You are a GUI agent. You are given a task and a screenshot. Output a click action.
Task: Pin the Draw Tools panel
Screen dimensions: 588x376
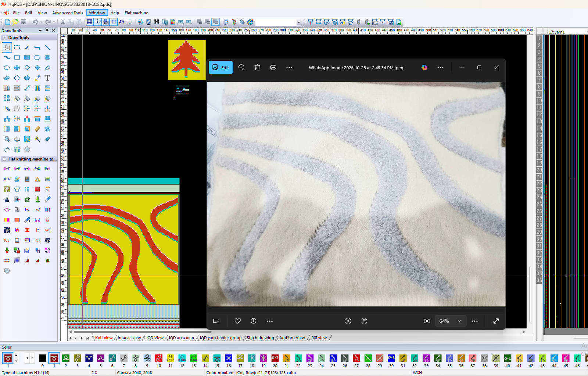pyautogui.click(x=47, y=31)
